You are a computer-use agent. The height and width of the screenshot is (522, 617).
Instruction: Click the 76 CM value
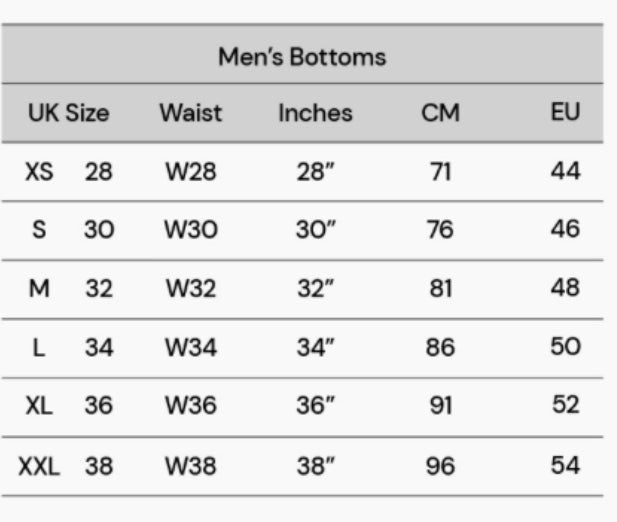click(x=440, y=230)
